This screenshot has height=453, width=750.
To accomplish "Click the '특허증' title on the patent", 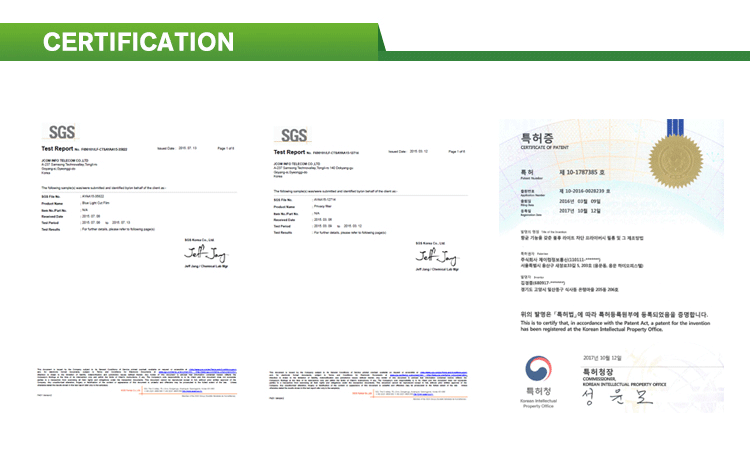I will [x=537, y=138].
